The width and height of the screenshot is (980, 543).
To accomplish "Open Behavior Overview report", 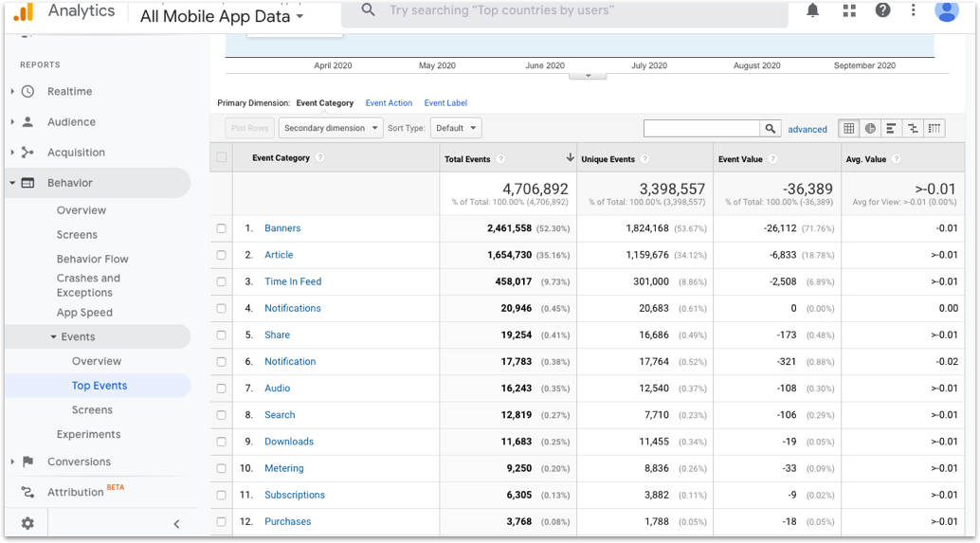I will [x=82, y=210].
